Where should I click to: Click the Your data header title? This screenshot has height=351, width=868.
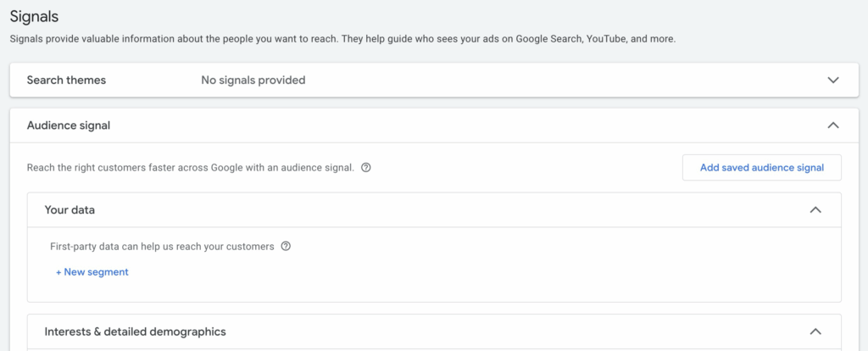70,209
